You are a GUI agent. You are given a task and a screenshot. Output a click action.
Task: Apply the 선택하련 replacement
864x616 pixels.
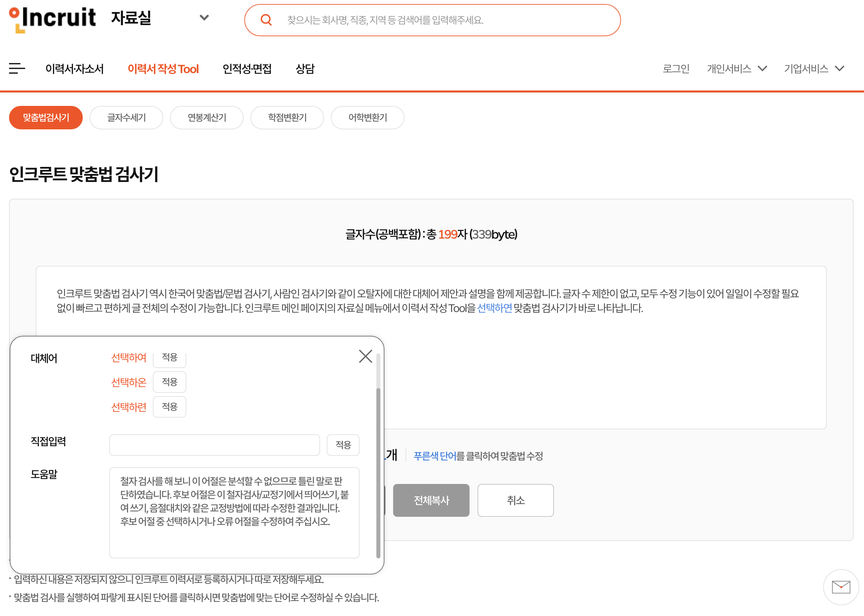(170, 407)
